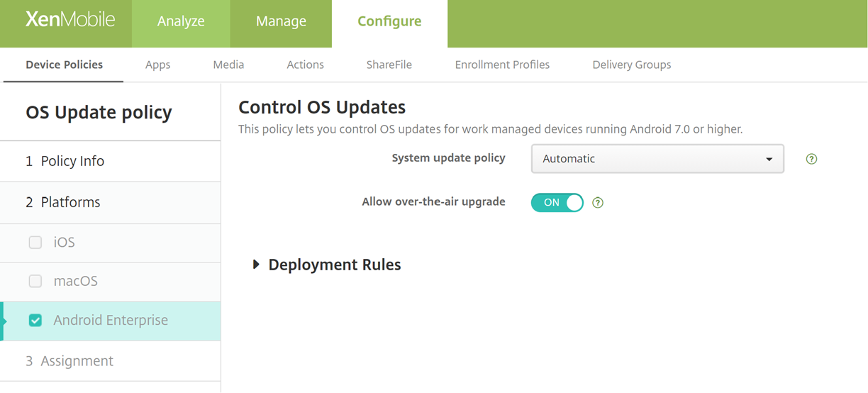The height and width of the screenshot is (393, 868).
Task: Open the Media sub-tab
Action: pyautogui.click(x=228, y=65)
